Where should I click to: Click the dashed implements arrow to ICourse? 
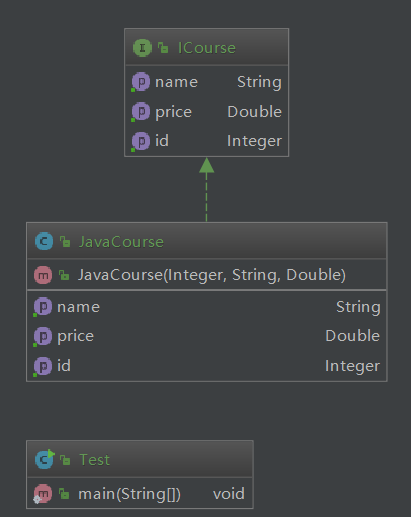[x=207, y=189]
